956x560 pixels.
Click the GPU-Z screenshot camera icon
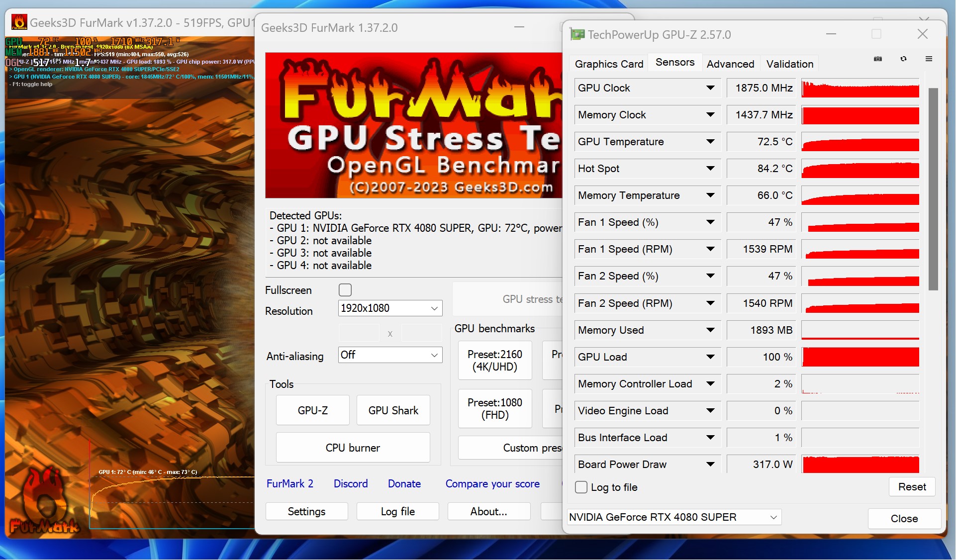[x=878, y=59]
